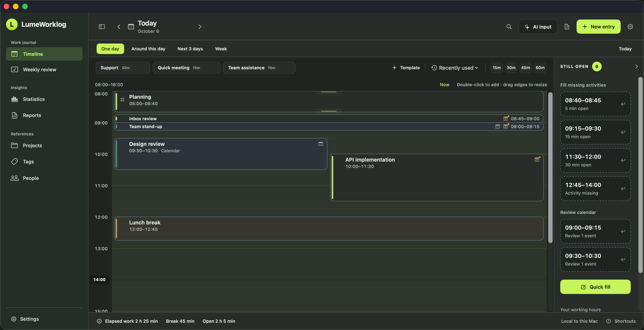Open search with magnifier icon
This screenshot has width=644, height=330.
click(x=509, y=27)
